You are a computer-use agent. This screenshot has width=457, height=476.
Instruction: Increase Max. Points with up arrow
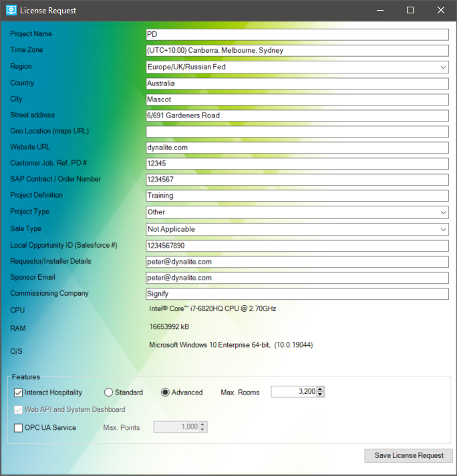click(203, 425)
